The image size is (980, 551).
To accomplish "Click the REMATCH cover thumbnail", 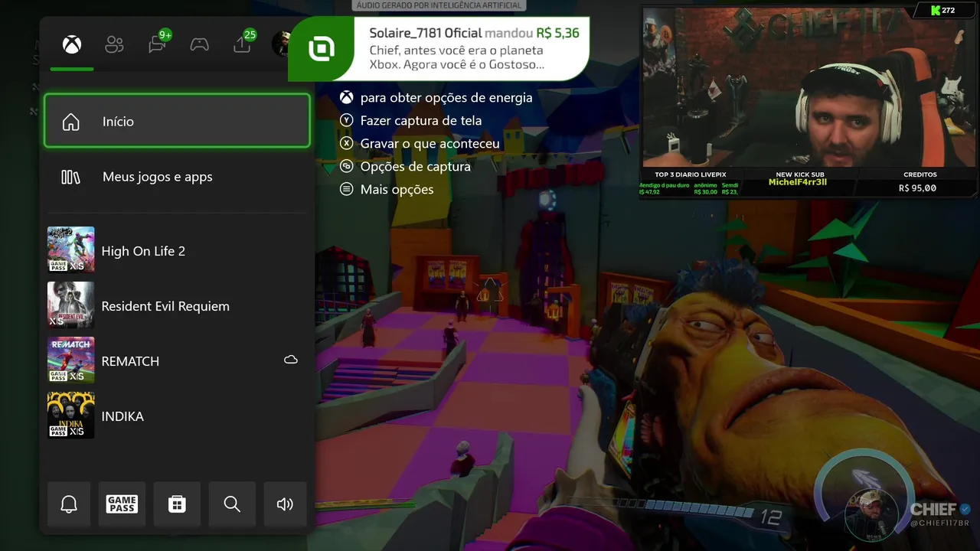I will pos(71,360).
